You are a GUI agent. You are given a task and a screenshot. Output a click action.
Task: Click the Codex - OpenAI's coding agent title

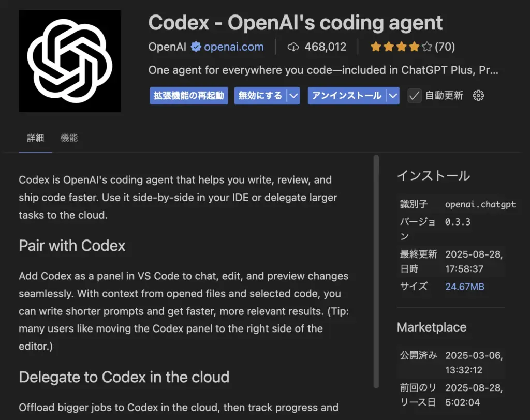[296, 23]
